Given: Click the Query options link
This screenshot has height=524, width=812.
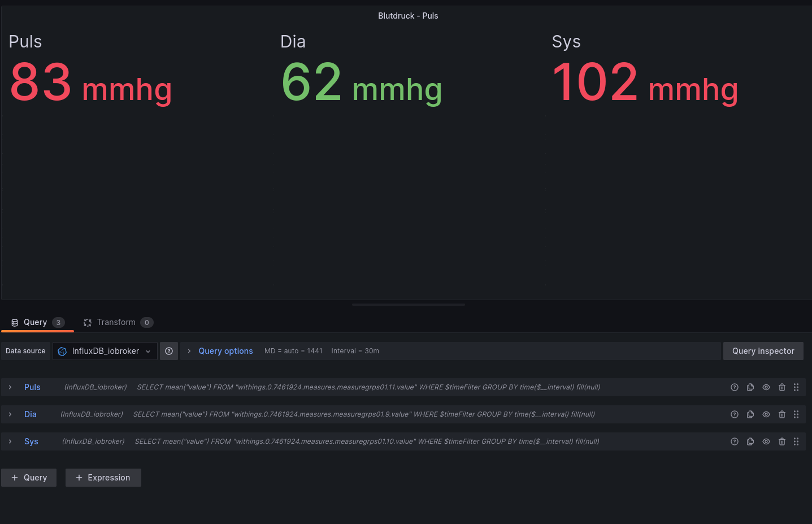Looking at the screenshot, I should point(225,351).
